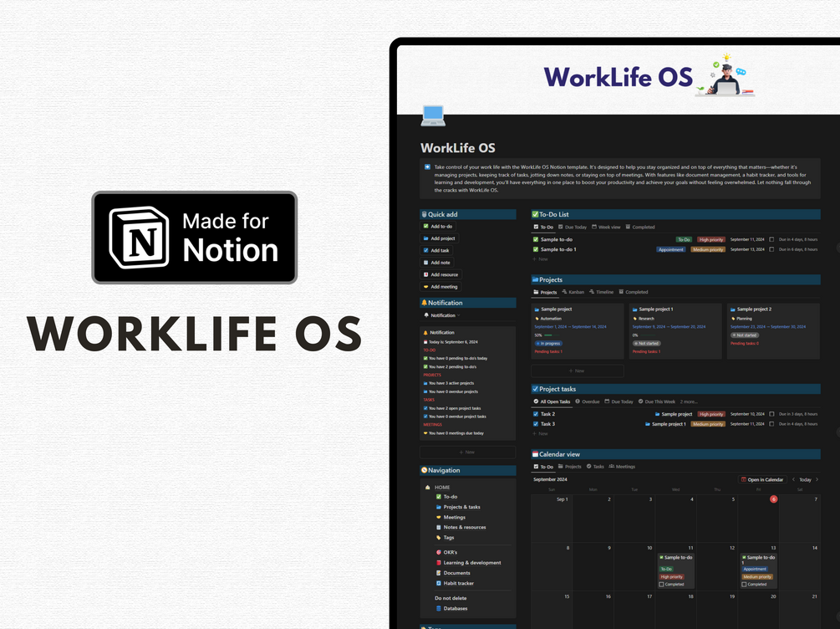Image resolution: width=840 pixels, height=629 pixels.
Task: Select September 6 highlighted day in calendar
Action: pos(773,499)
